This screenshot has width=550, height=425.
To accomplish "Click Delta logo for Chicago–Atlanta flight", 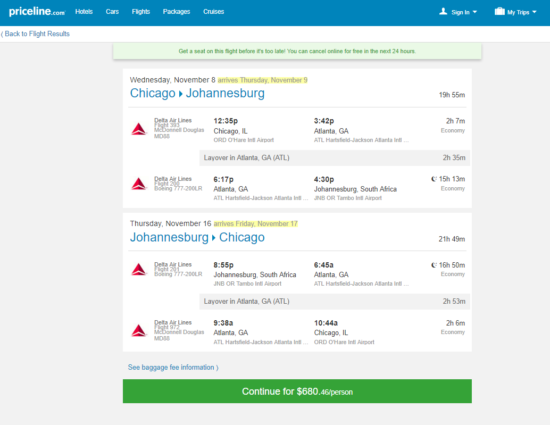I will coord(139,129).
